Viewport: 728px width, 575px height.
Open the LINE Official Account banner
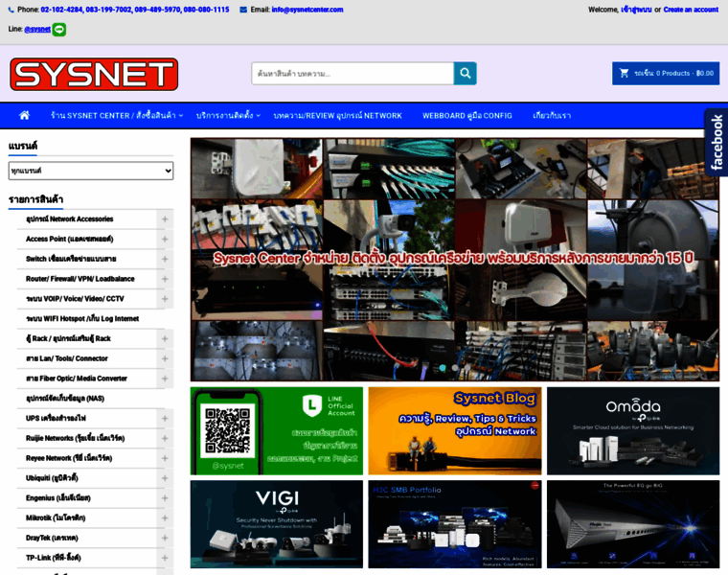coord(277,431)
